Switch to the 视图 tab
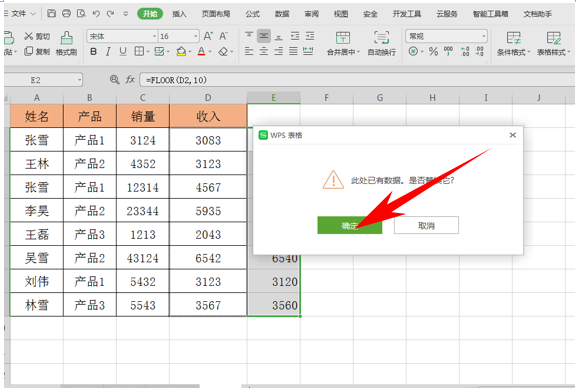The image size is (576, 388). pos(341,14)
